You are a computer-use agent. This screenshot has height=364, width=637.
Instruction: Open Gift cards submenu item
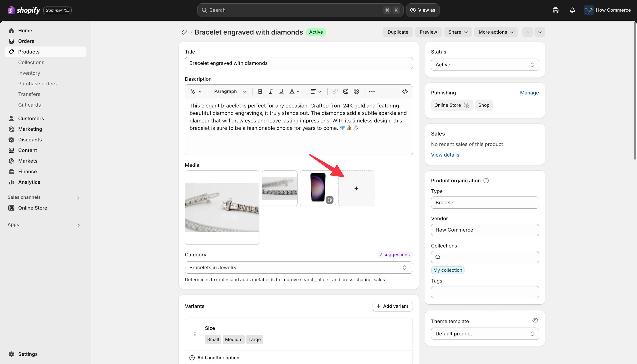click(x=29, y=105)
